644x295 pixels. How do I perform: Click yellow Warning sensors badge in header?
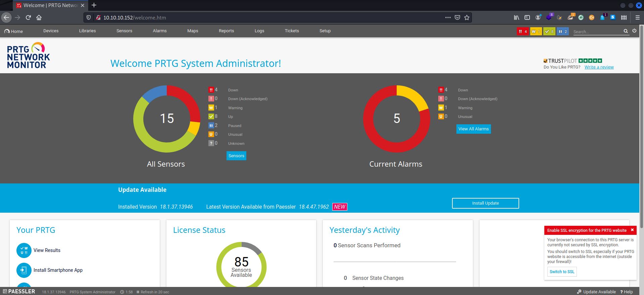click(x=536, y=32)
